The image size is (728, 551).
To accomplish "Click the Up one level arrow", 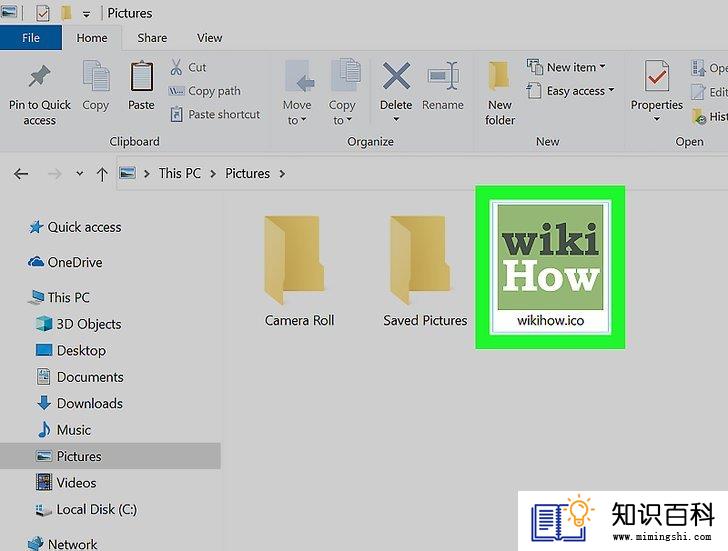I will tap(102, 174).
